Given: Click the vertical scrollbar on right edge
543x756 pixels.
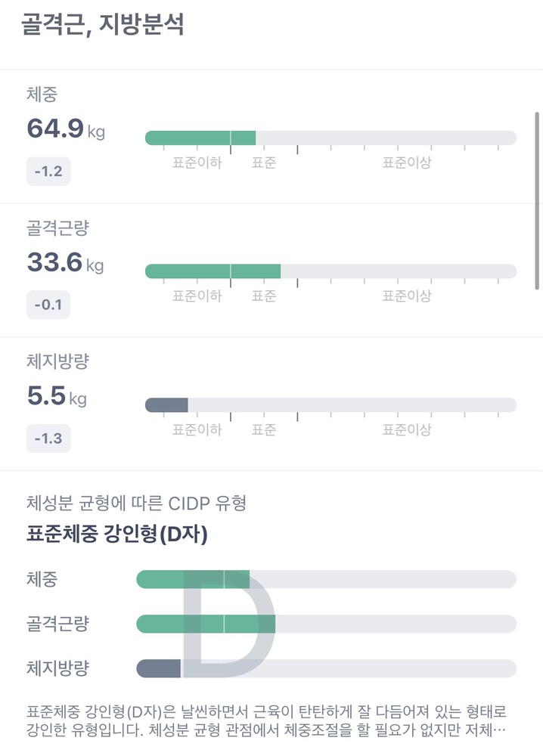Looking at the screenshot, I should [x=537, y=200].
